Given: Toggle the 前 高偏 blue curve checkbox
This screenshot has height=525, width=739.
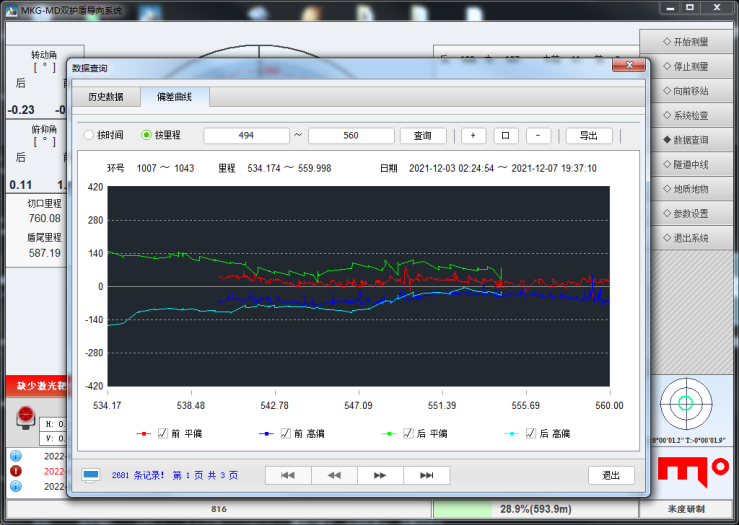Looking at the screenshot, I should point(285,433).
